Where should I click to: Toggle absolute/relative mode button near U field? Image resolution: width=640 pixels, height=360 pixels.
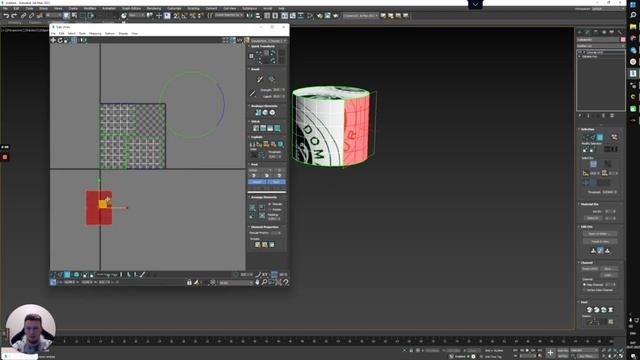click(53, 282)
